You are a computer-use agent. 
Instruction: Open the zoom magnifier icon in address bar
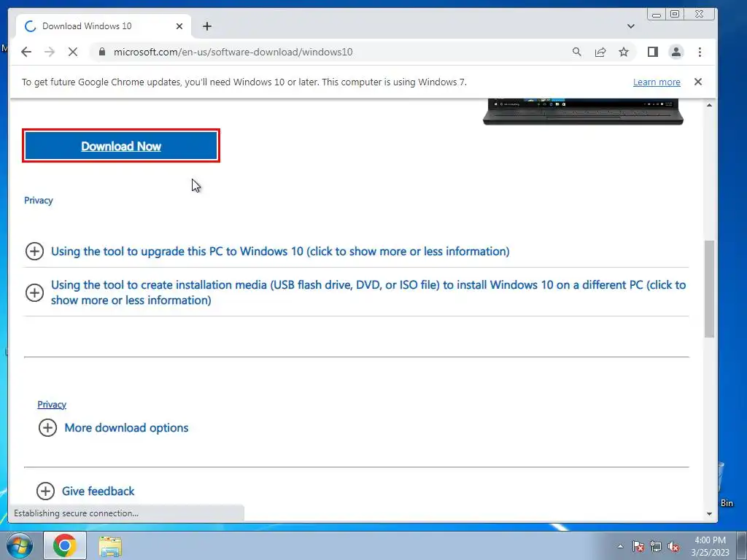point(577,52)
